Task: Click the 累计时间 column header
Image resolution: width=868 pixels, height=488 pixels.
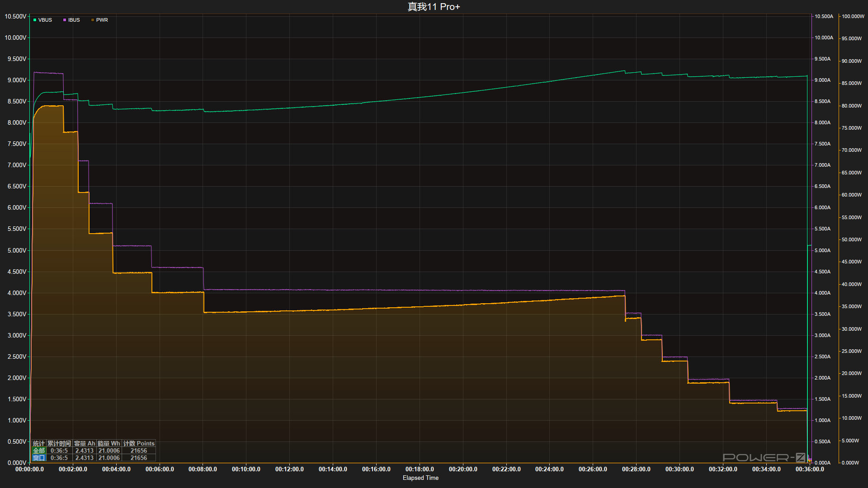Action: [x=59, y=443]
